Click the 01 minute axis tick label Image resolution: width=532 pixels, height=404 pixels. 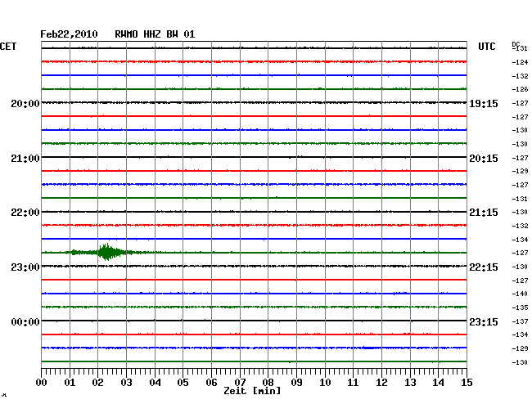[70, 382]
